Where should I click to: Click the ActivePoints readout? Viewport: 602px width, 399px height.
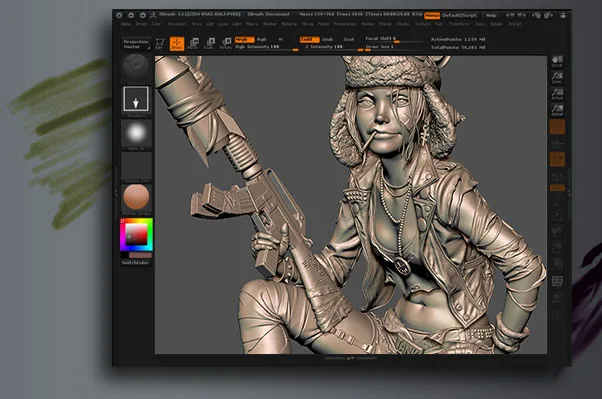click(x=458, y=40)
